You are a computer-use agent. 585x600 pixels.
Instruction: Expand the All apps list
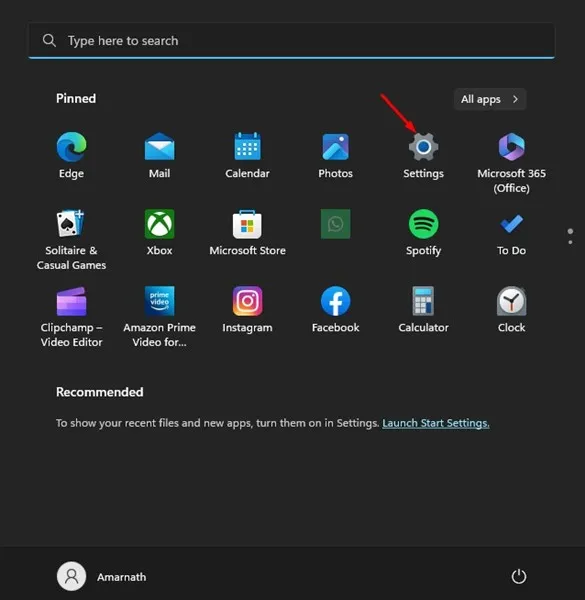point(490,99)
